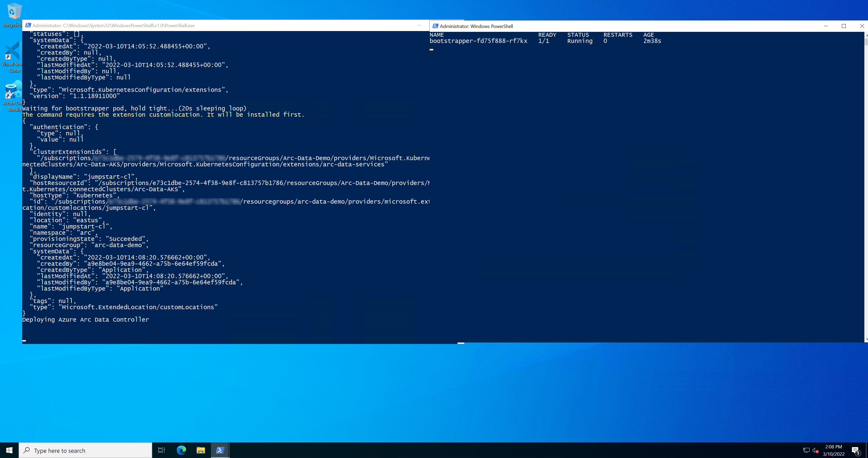Open File Explorer from the taskbar

click(x=201, y=450)
